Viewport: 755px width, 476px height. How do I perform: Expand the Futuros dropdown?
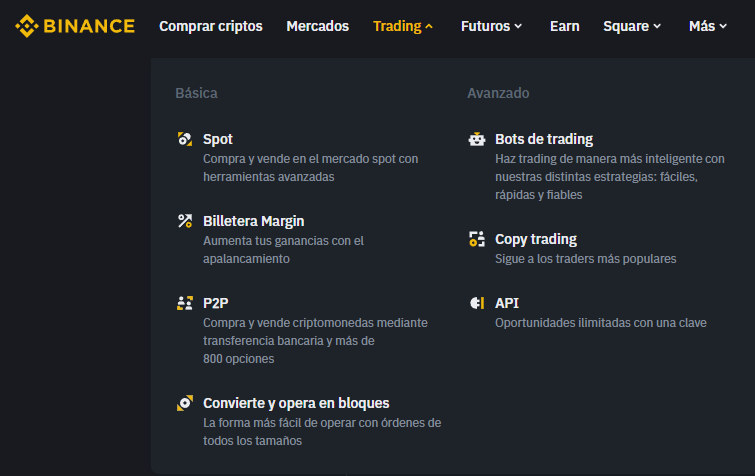point(491,26)
